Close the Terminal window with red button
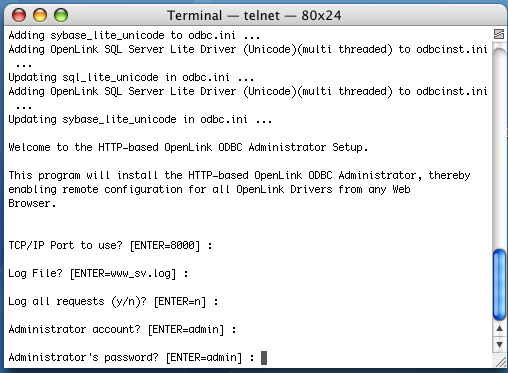Screen dimensions: 508x373 [x=19, y=15]
